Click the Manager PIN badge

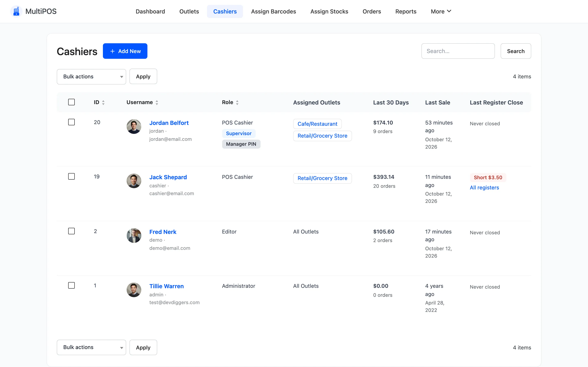tap(241, 144)
